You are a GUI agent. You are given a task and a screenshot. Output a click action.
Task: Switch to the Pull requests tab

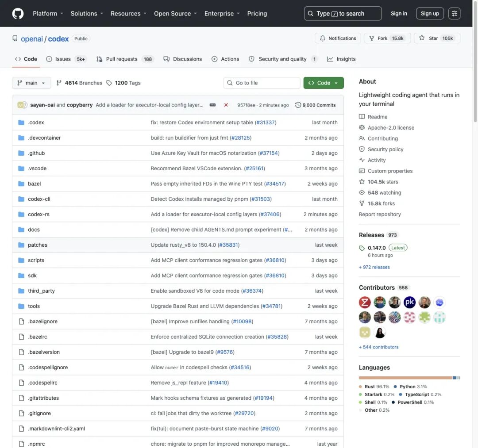point(125,59)
